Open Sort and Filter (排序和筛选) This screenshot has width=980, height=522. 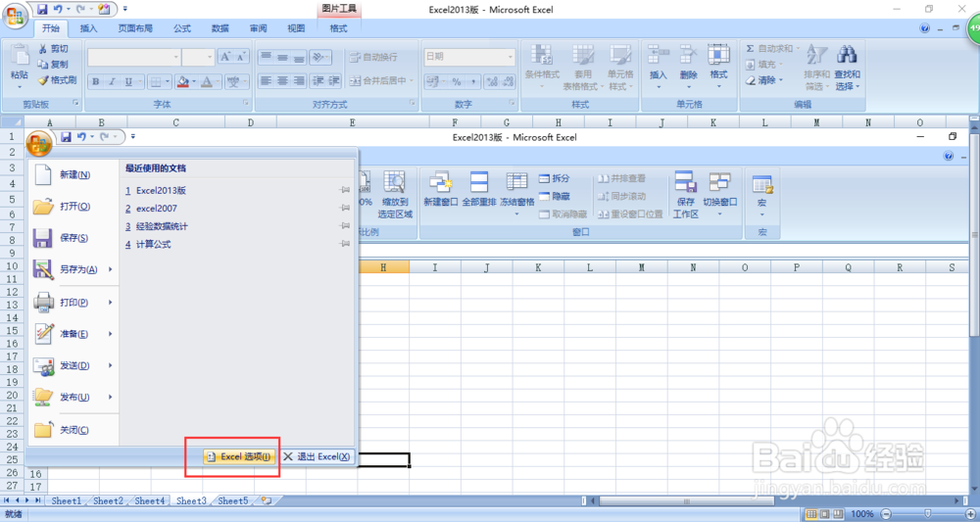pyautogui.click(x=816, y=68)
